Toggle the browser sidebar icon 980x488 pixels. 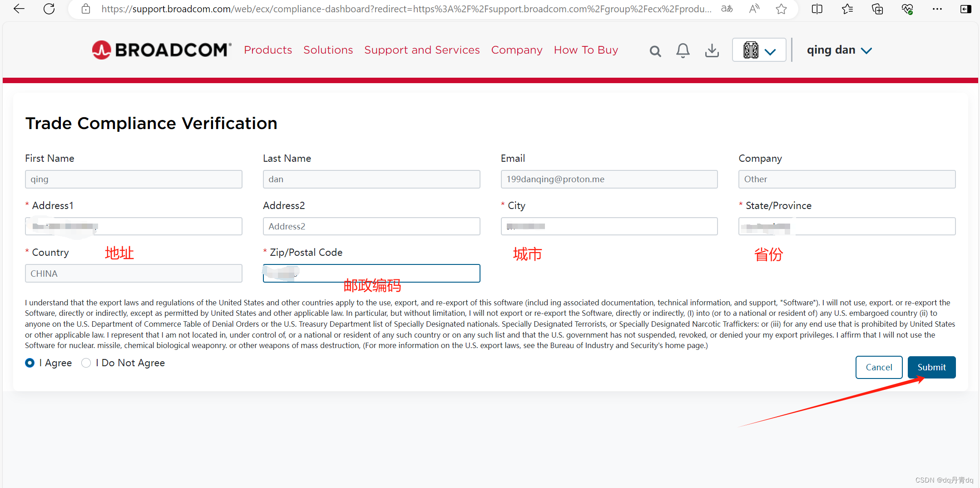pos(966,9)
